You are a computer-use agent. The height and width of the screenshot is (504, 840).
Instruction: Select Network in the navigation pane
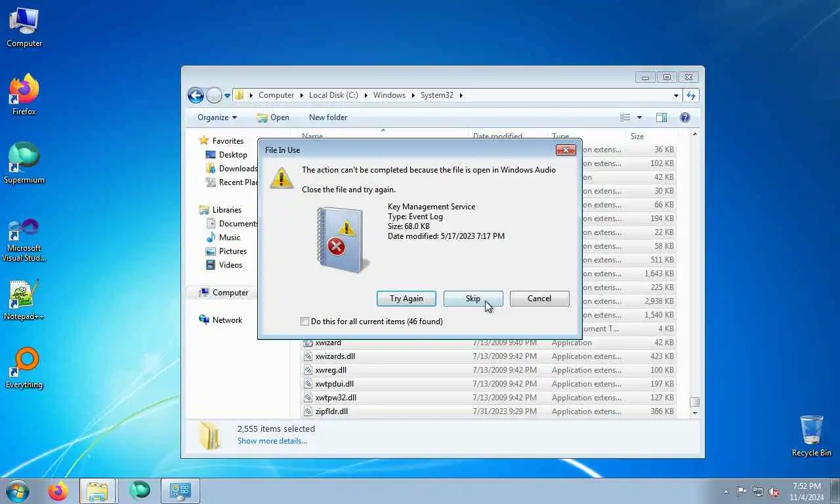click(x=227, y=320)
